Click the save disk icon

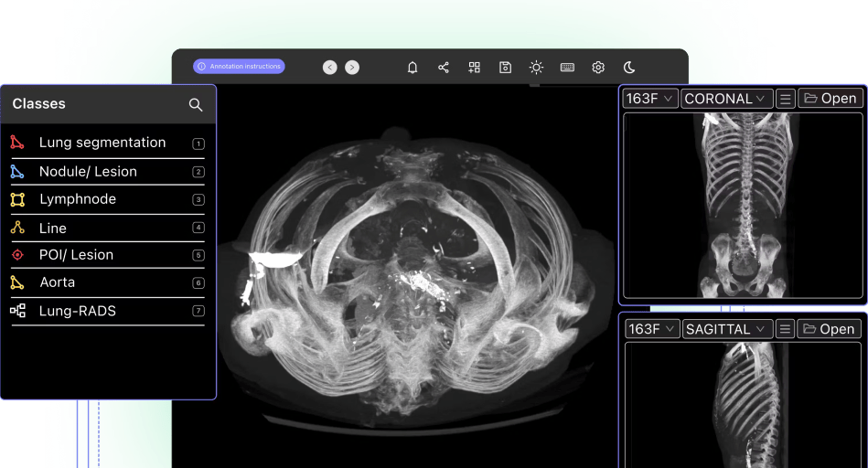506,68
